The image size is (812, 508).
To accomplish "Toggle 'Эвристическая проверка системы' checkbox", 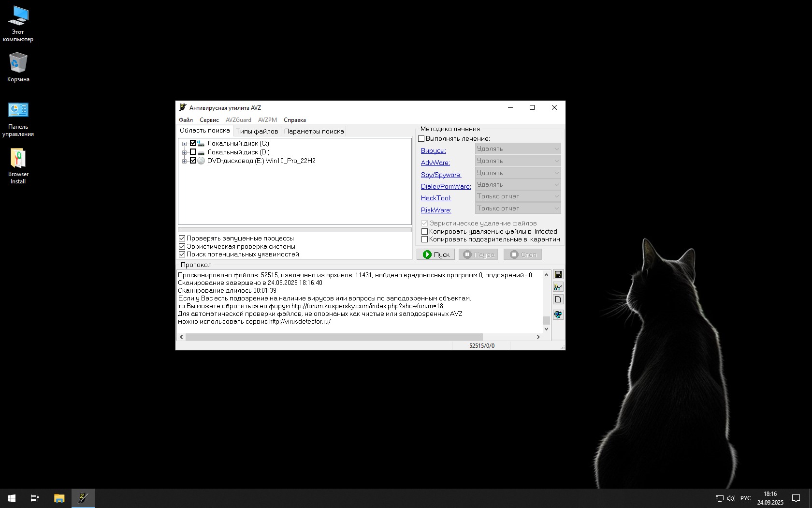I will [182, 247].
